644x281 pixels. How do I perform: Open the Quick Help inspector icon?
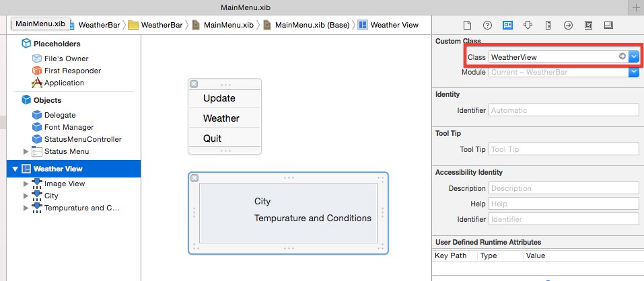tap(487, 25)
